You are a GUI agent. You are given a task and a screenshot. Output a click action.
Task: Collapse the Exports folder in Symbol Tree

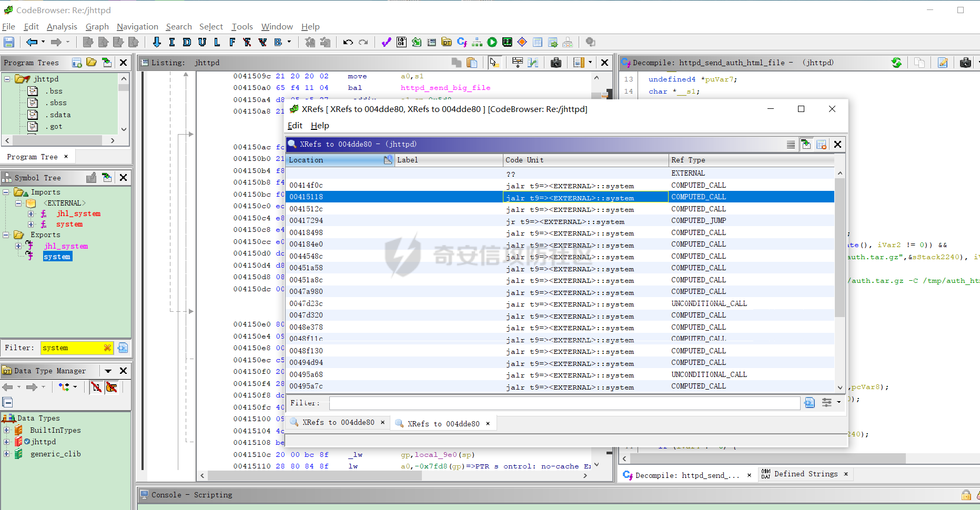click(6, 234)
